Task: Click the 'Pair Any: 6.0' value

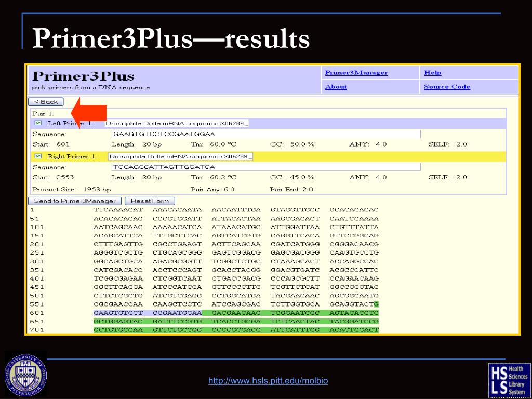Action: (212, 189)
